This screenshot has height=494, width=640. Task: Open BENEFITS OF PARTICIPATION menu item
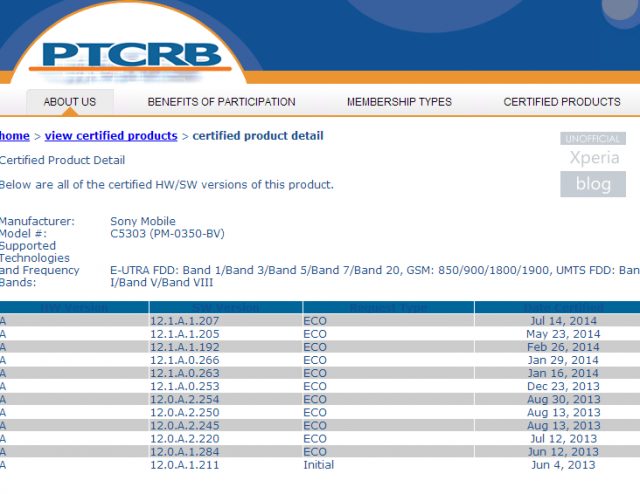tap(221, 102)
